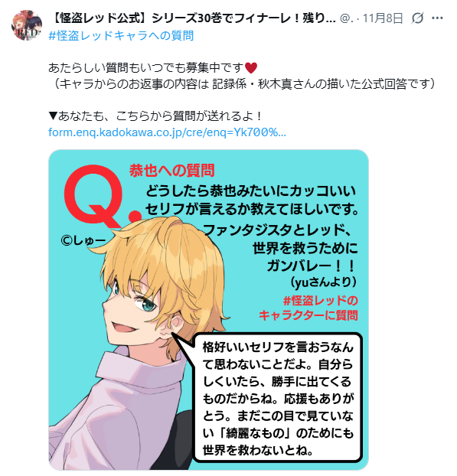Follow the form.enq.kadokawa.co.jp link
Image resolution: width=457 pixels, height=476 pixels.
pos(167,132)
